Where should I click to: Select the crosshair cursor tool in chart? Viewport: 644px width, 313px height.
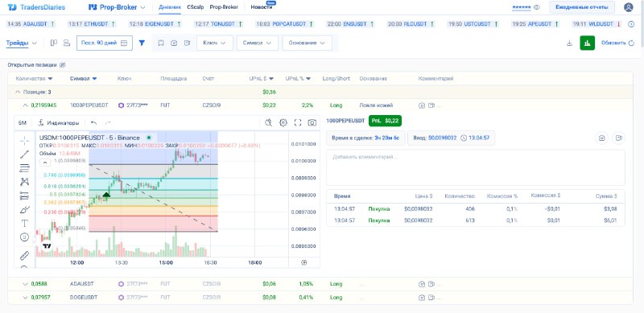click(24, 141)
